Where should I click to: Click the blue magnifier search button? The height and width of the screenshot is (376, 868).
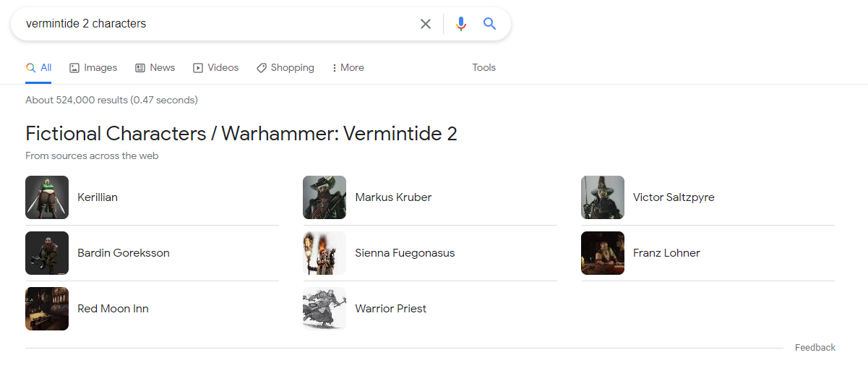pos(490,24)
